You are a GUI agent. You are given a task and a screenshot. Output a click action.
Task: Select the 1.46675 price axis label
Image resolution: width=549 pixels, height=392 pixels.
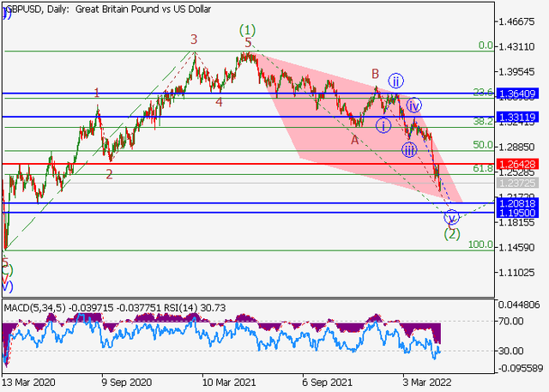click(x=516, y=21)
